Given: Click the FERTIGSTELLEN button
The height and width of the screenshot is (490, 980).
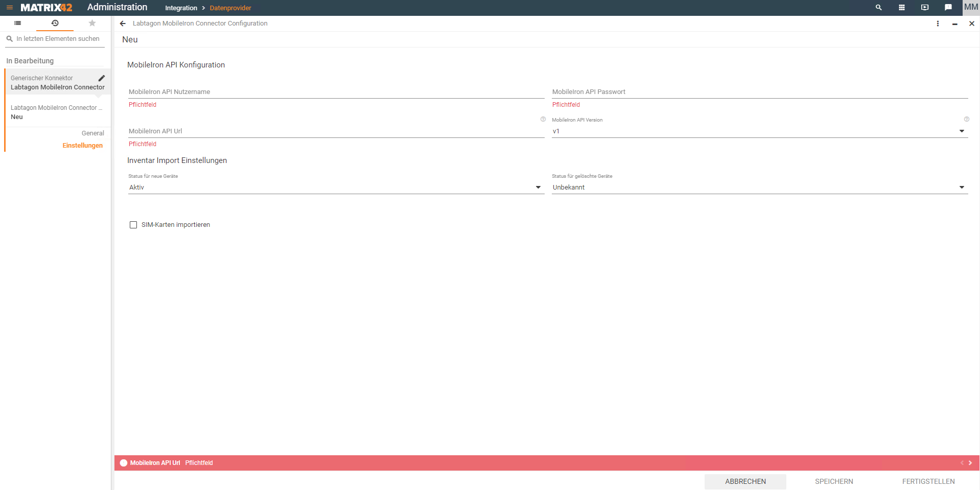Looking at the screenshot, I should [928, 481].
